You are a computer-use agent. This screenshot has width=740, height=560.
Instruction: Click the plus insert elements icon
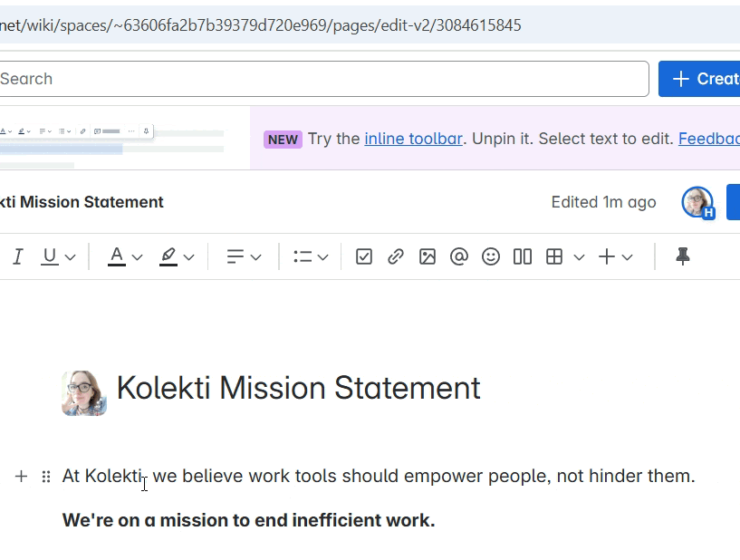coord(607,256)
